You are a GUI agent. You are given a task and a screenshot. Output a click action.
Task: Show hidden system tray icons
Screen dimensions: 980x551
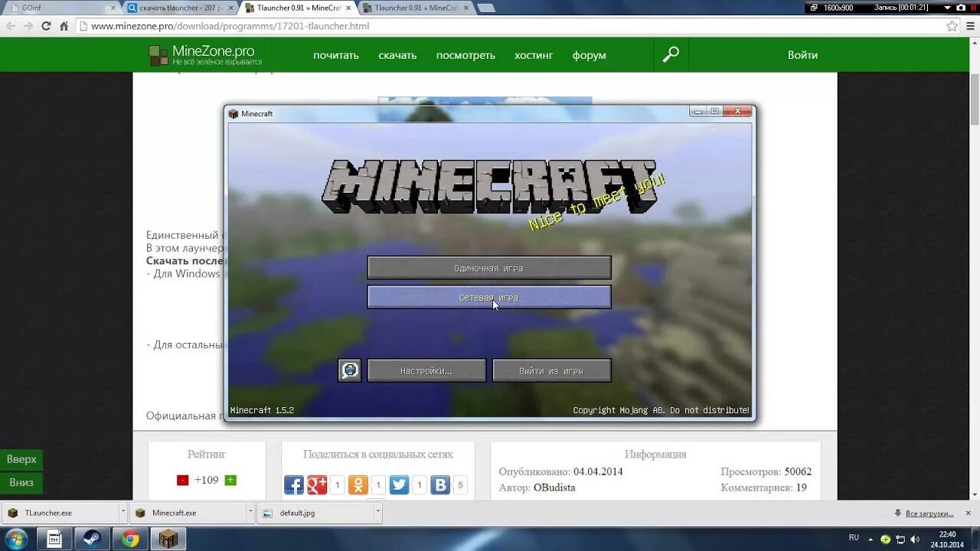pyautogui.click(x=871, y=539)
